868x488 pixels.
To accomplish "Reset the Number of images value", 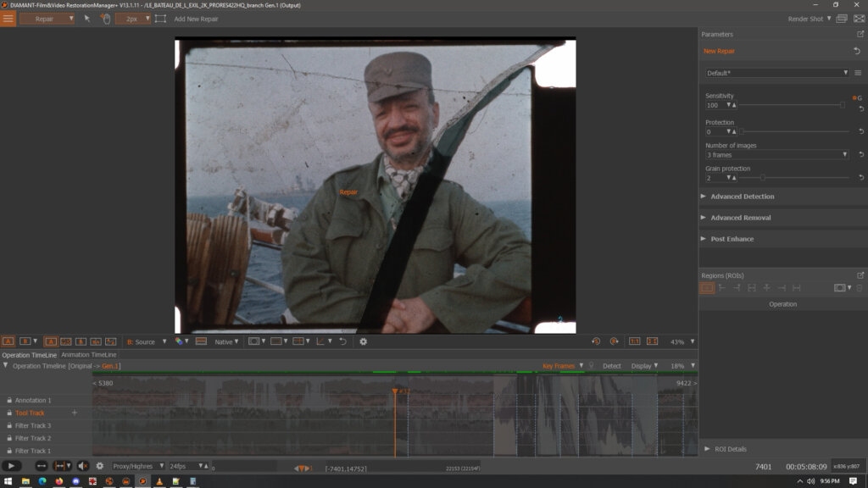I will (x=861, y=155).
